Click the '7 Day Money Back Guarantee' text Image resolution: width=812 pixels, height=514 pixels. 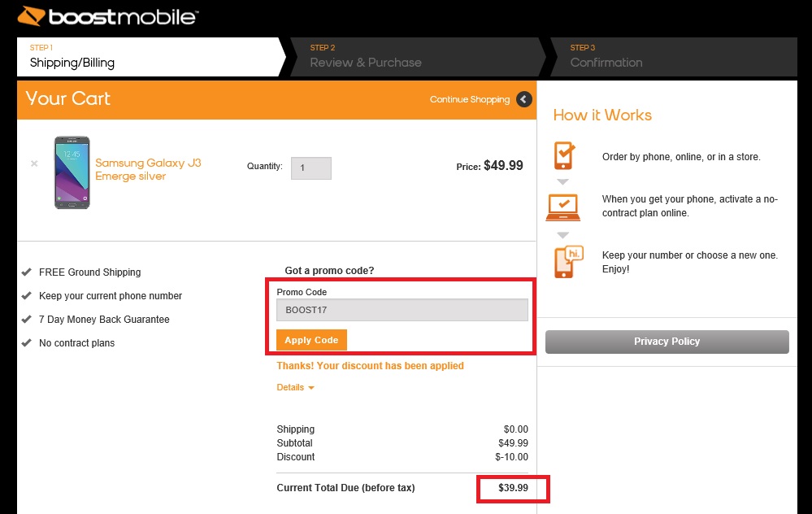[104, 319]
